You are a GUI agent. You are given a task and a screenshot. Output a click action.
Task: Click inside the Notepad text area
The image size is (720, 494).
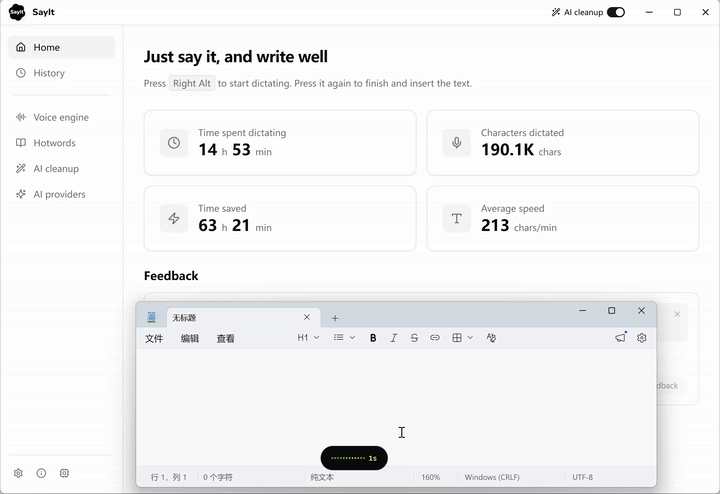(396, 407)
